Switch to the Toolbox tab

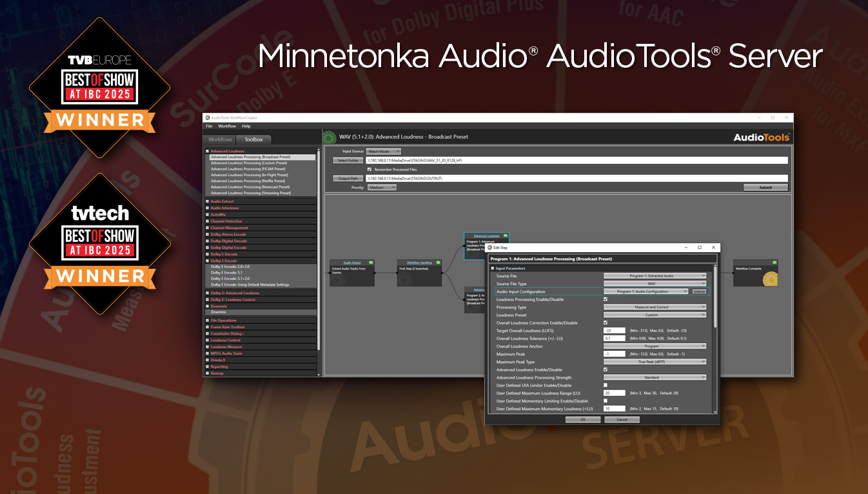click(253, 139)
